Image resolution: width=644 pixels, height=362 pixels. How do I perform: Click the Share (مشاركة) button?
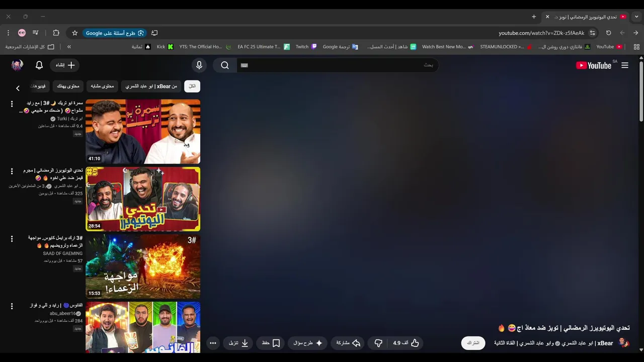pyautogui.click(x=348, y=343)
